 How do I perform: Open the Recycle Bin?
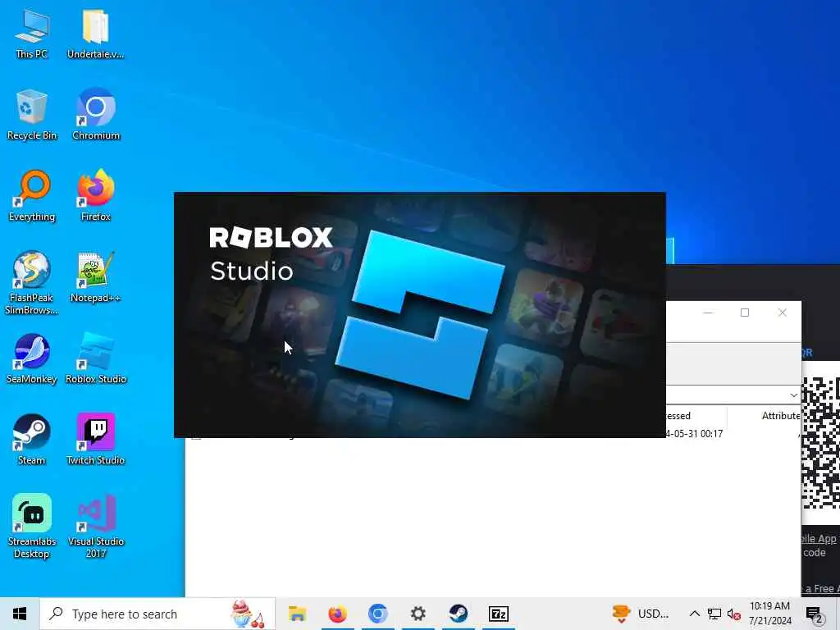(32, 115)
